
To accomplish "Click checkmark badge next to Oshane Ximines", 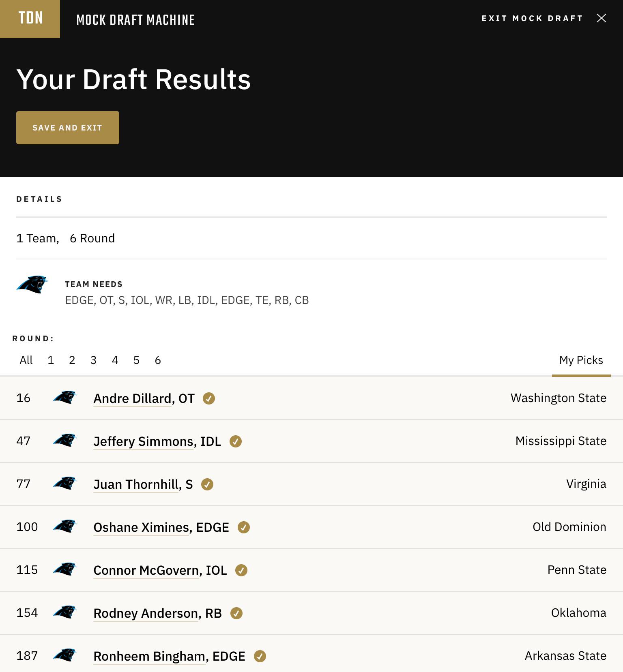I will (x=244, y=527).
